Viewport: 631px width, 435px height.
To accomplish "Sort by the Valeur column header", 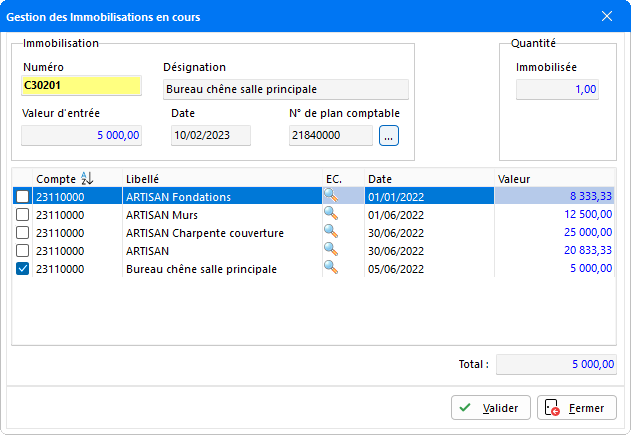I will [514, 178].
